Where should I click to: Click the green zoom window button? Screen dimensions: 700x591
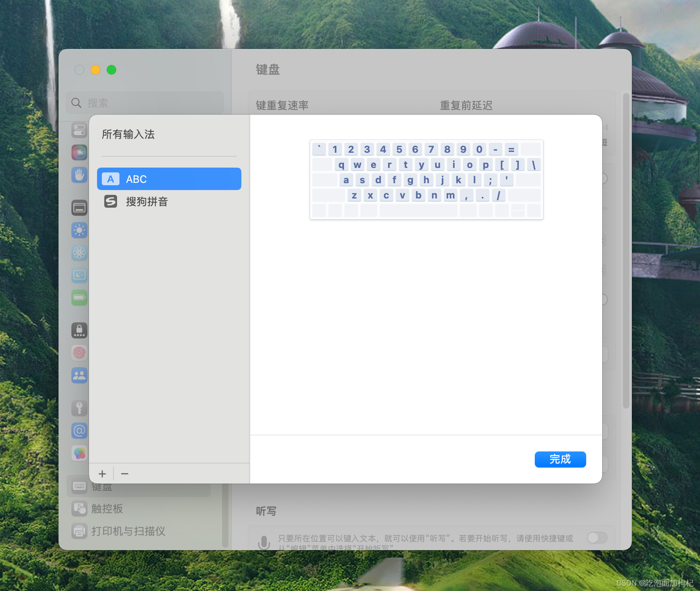tap(111, 70)
